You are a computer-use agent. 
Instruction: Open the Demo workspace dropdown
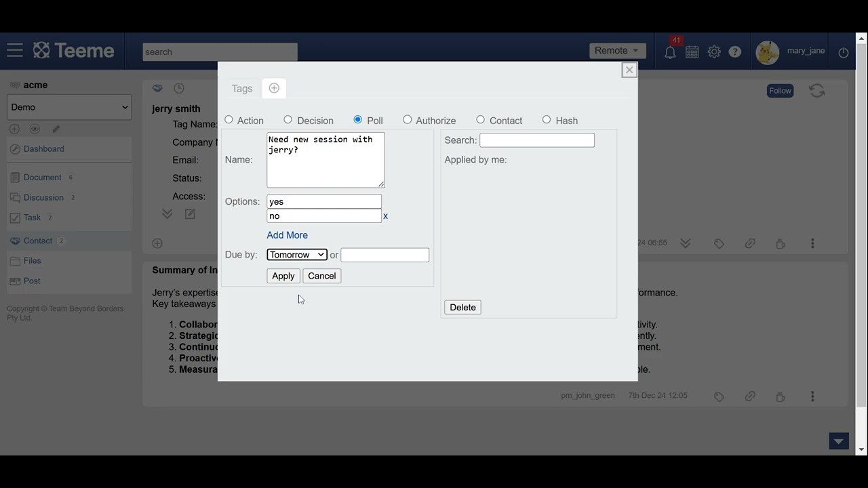point(69,107)
